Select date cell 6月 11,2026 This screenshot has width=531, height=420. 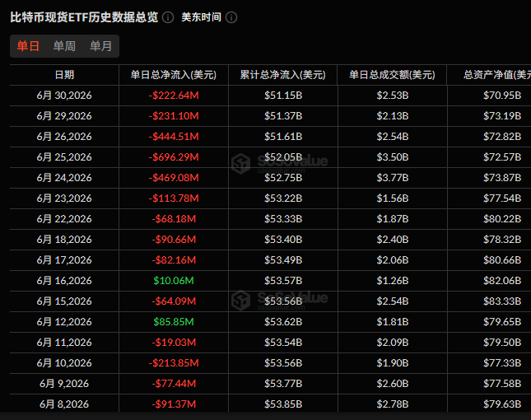point(64,343)
